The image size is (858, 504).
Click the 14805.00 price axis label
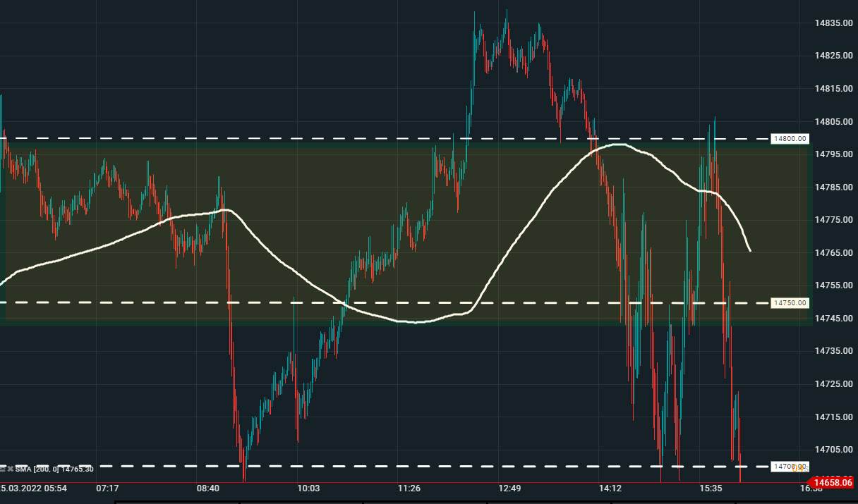[833, 121]
